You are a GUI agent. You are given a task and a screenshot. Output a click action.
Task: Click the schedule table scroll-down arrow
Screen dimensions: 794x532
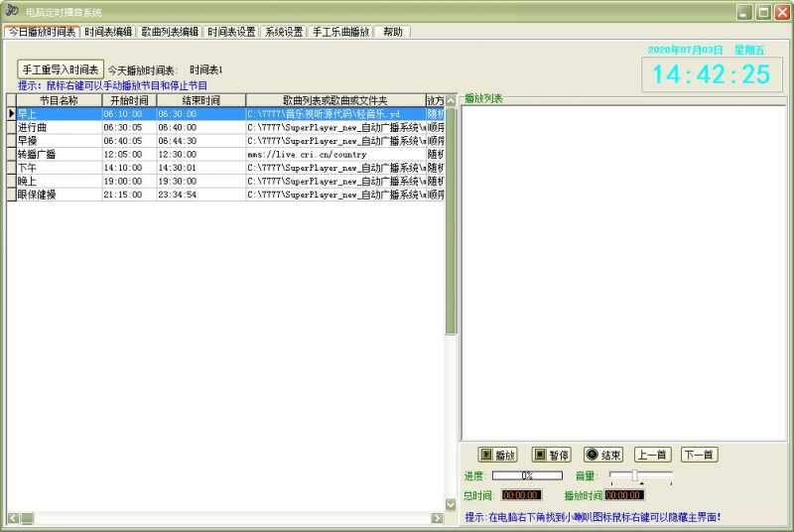click(451, 504)
